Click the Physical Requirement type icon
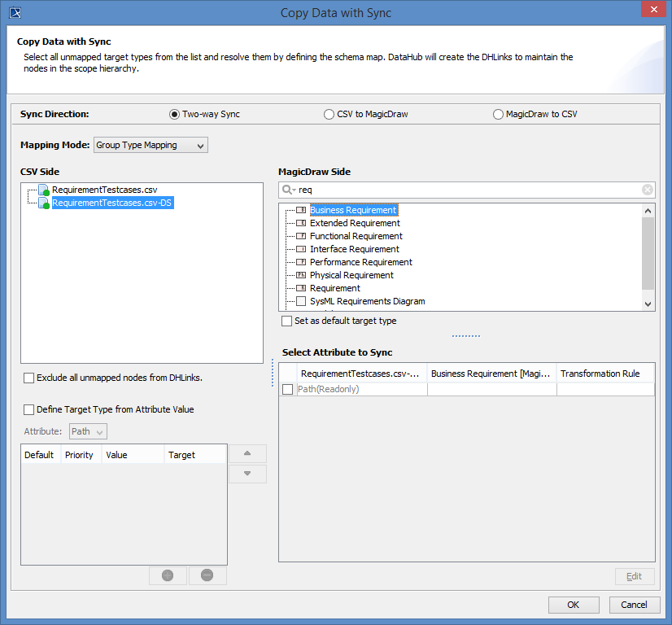This screenshot has width=672, height=625. tap(301, 275)
